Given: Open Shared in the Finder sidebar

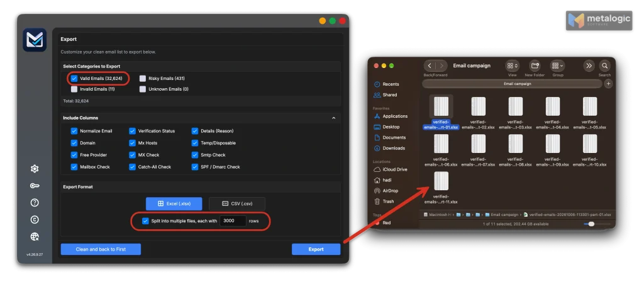Looking at the screenshot, I should [x=386, y=95].
